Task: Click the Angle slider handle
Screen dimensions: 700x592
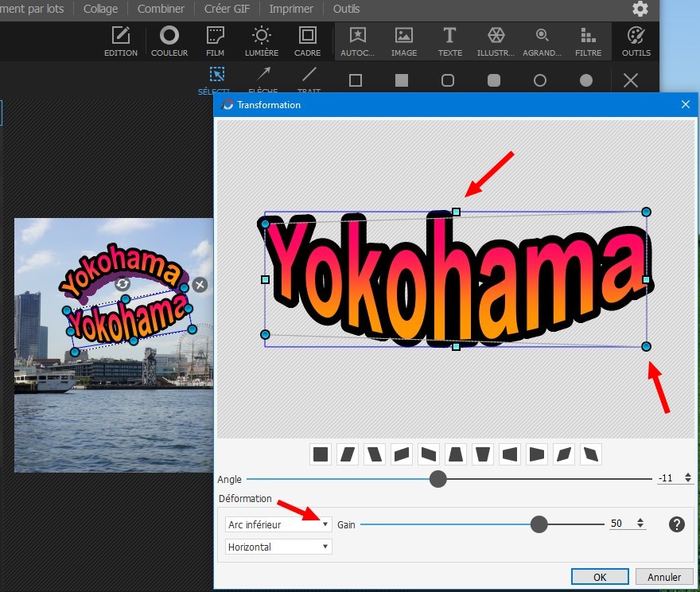Action: pyautogui.click(x=438, y=478)
